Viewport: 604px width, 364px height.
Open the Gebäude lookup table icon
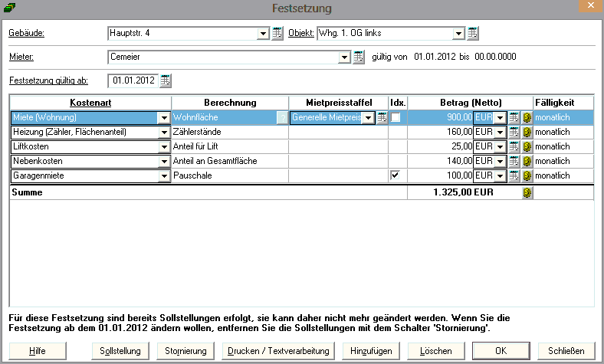(277, 34)
